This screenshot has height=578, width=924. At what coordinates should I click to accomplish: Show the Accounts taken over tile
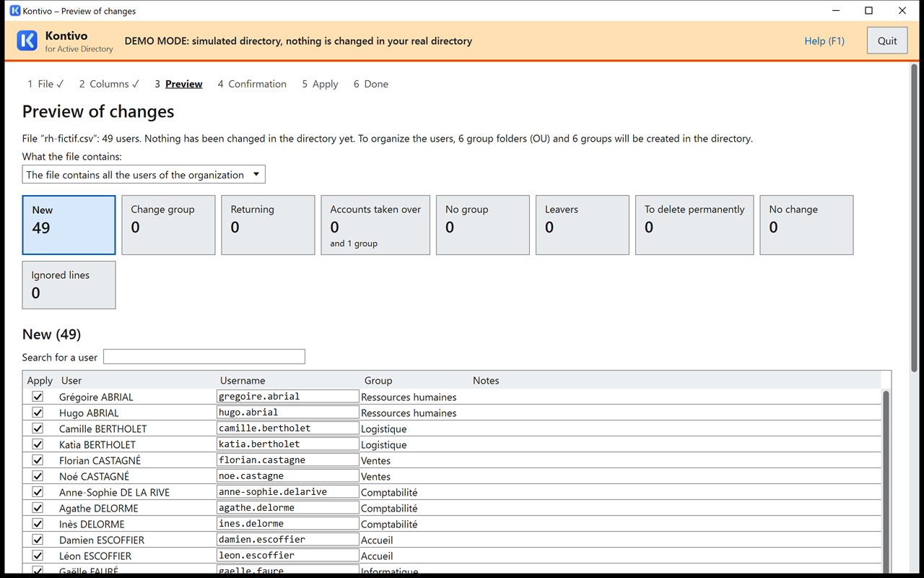pyautogui.click(x=375, y=225)
